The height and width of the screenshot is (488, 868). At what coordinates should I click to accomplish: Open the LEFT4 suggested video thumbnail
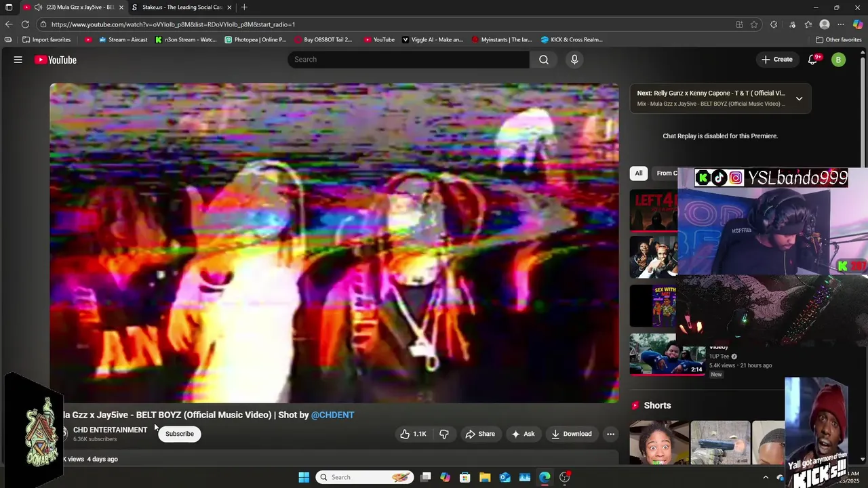(653, 210)
